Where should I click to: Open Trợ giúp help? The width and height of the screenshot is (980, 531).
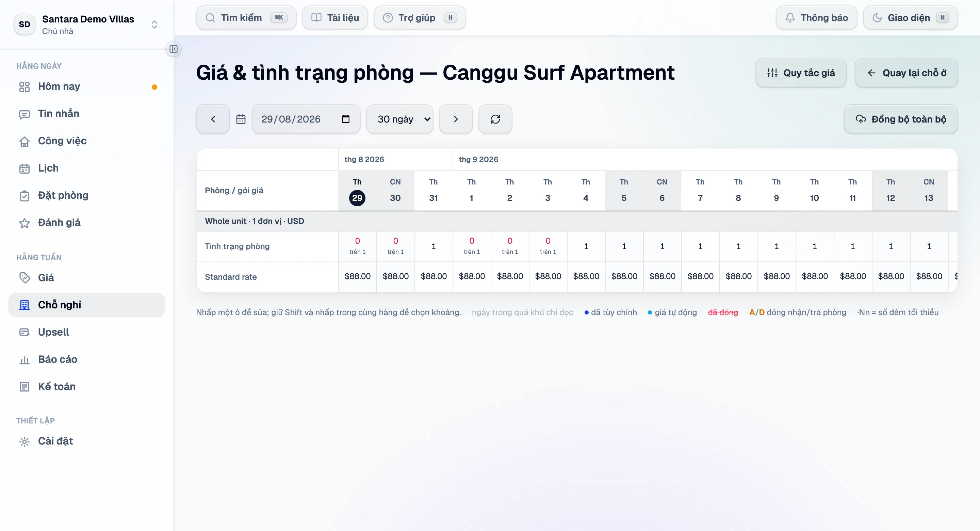[420, 18]
